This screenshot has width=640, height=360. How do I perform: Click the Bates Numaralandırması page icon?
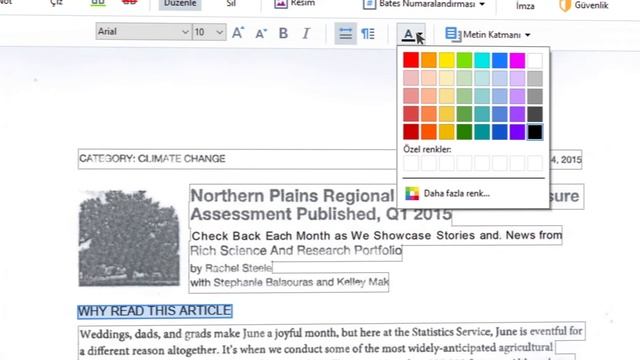(369, 4)
